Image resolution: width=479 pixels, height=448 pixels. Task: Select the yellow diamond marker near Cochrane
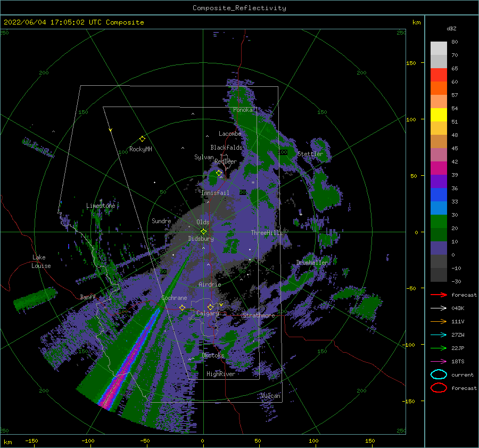tap(183, 307)
